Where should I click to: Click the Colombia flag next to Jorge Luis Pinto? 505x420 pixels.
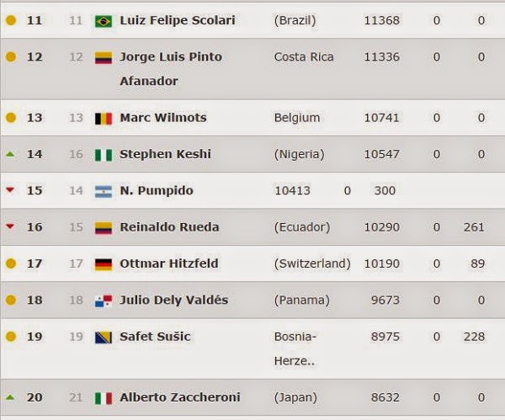click(104, 58)
